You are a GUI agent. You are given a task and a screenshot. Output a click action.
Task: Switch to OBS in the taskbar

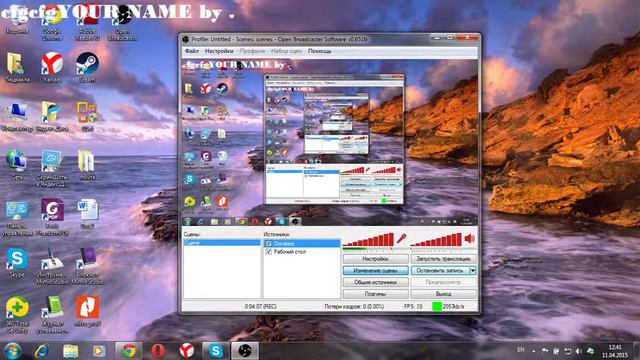click(x=245, y=351)
